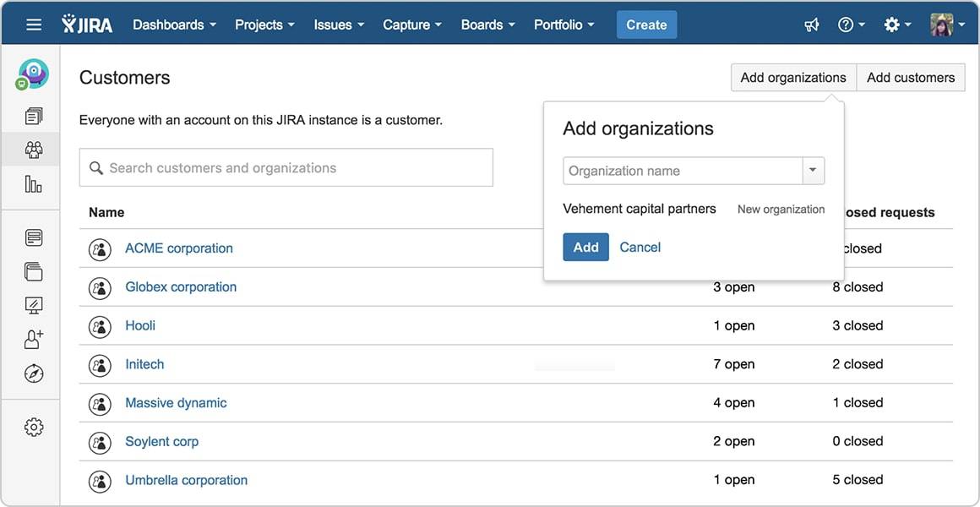This screenshot has width=980, height=507.
Task: Open project settings gear in sidebar
Action: [34, 427]
